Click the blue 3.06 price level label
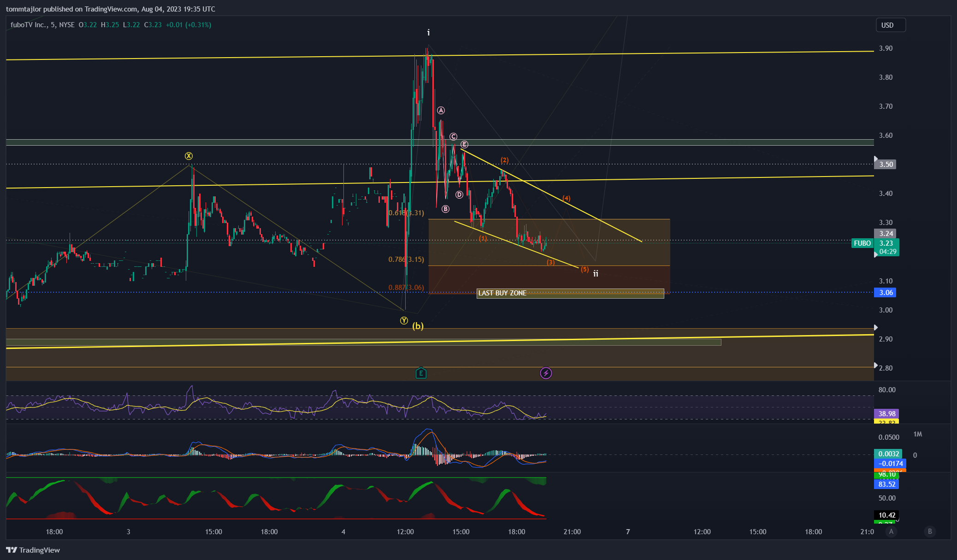This screenshot has height=560, width=957. click(886, 292)
